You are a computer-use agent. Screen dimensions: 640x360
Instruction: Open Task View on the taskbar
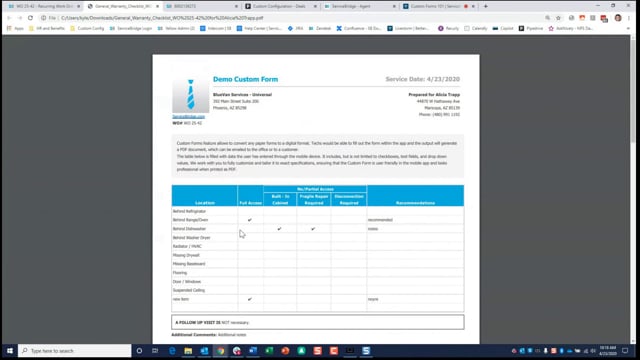point(155,351)
